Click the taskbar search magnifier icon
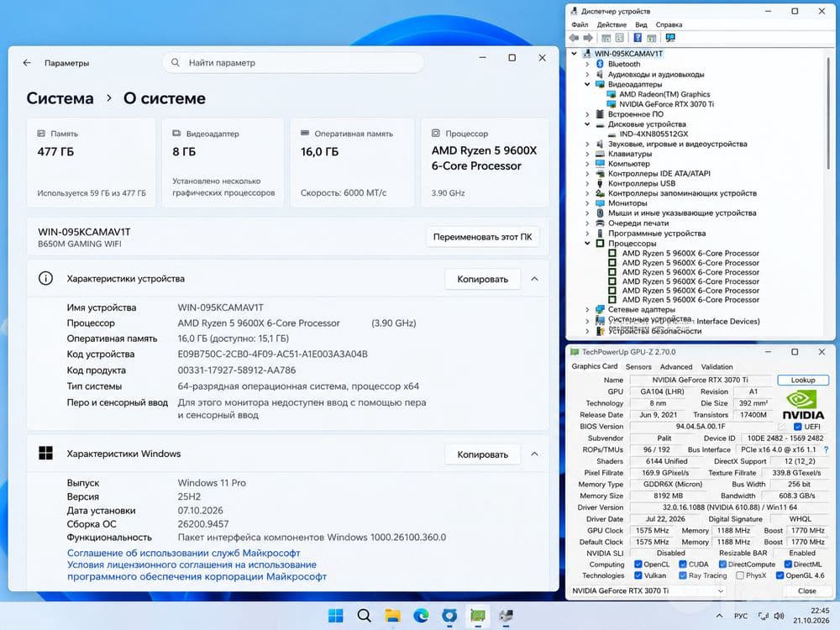This screenshot has height=630, width=840. pos(365,616)
